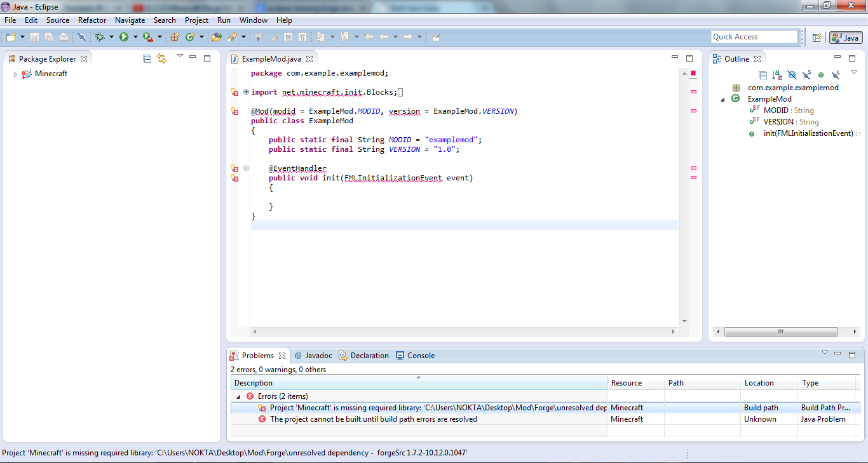Click the Pin Editor toolbar icon
This screenshot has width=868, height=463.
(436, 37)
